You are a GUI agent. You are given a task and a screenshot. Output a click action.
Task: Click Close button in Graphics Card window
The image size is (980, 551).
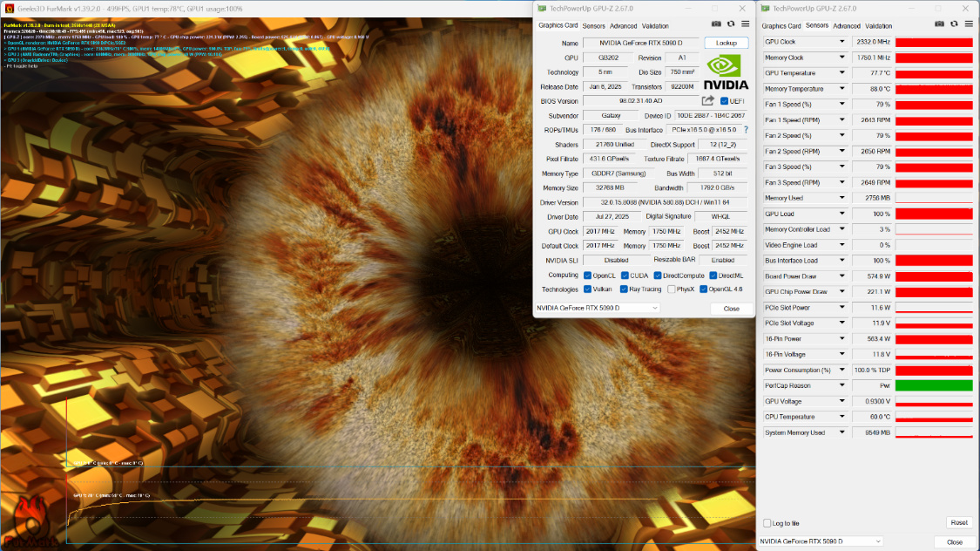[x=731, y=309]
